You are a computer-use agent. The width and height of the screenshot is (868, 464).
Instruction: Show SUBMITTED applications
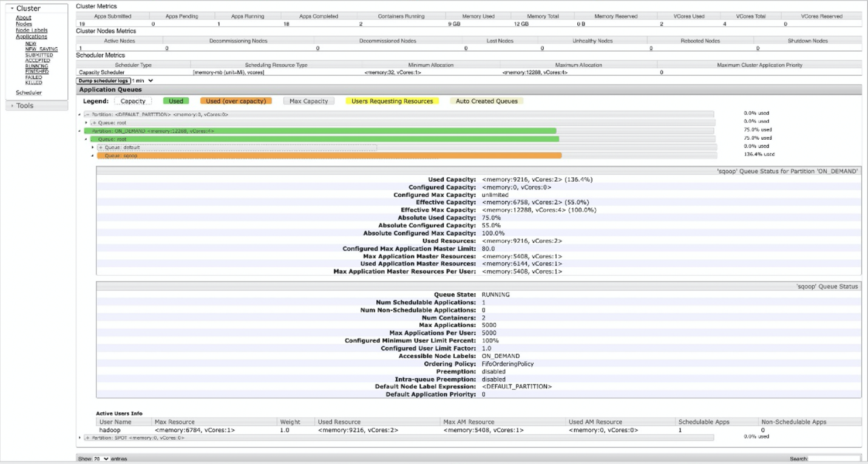pos(39,55)
